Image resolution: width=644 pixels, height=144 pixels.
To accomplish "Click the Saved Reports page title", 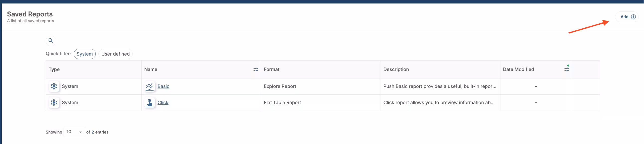I will click(30, 14).
